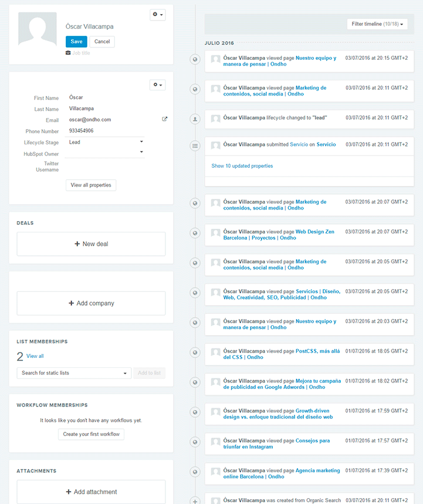Viewport: 423px width, 504px height.
Task: Open Nuestro equipo link at 20:15
Action: click(280, 61)
